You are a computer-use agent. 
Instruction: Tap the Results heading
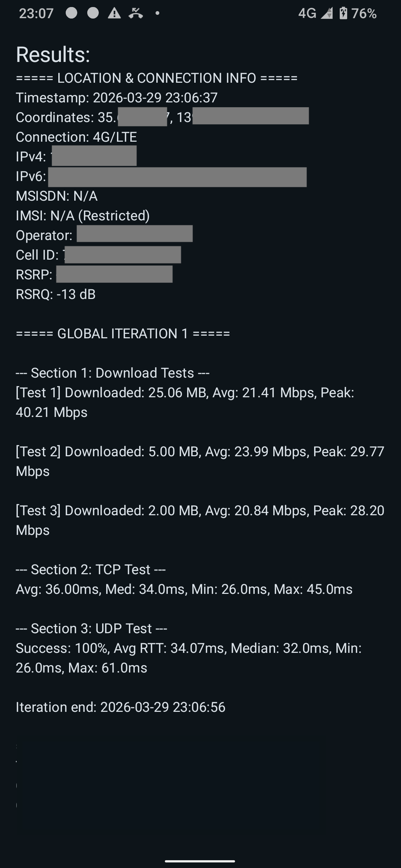pyautogui.click(x=53, y=55)
